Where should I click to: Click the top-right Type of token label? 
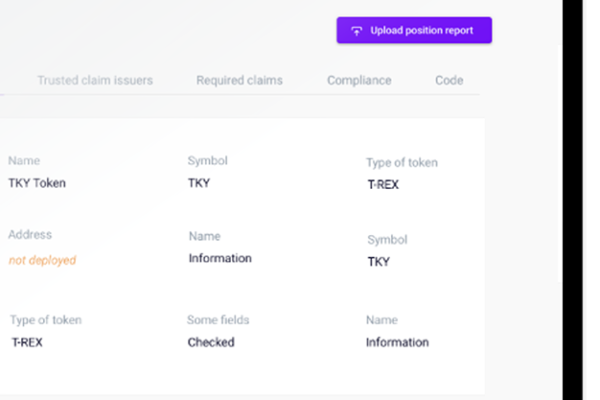402,163
